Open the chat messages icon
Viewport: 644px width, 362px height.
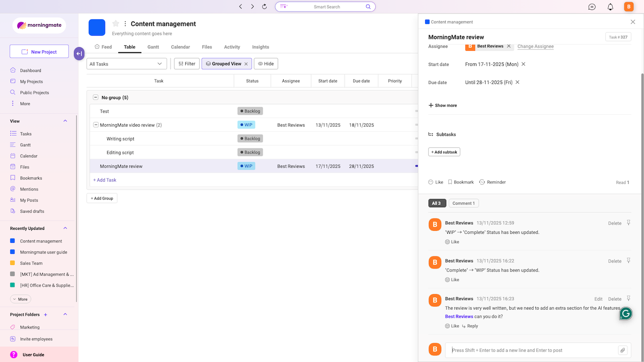(592, 7)
